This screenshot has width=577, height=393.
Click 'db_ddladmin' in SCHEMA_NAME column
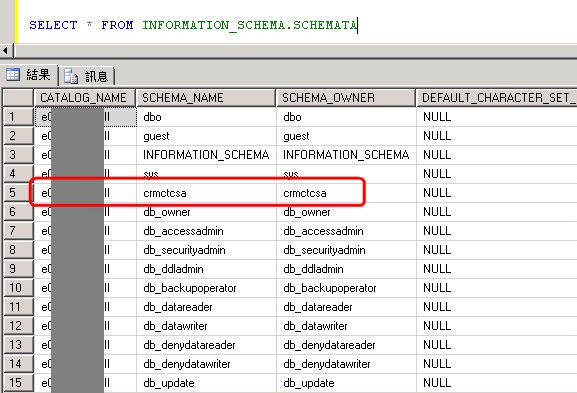tap(173, 269)
